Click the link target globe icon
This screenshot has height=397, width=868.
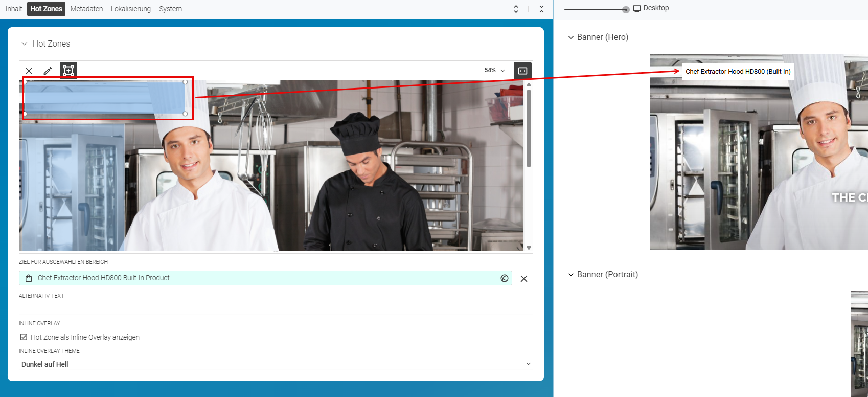click(x=505, y=278)
